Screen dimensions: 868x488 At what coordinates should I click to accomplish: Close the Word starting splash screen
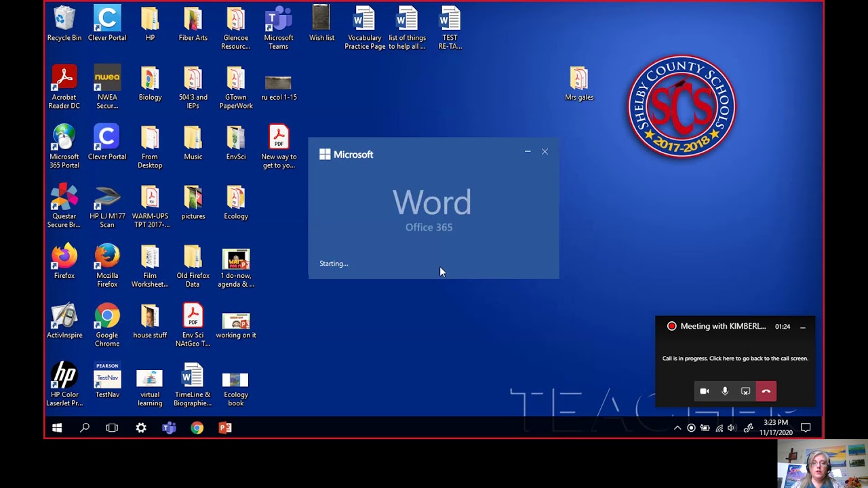click(545, 152)
